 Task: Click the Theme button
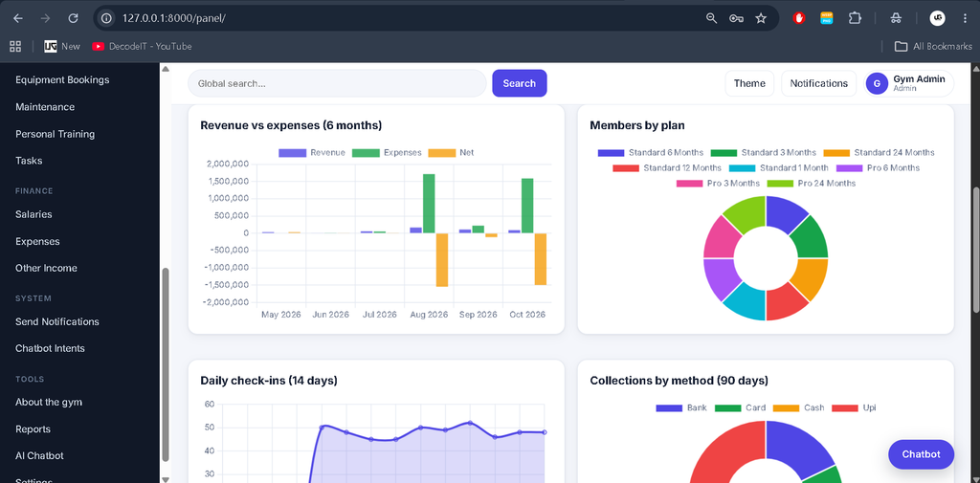(749, 83)
